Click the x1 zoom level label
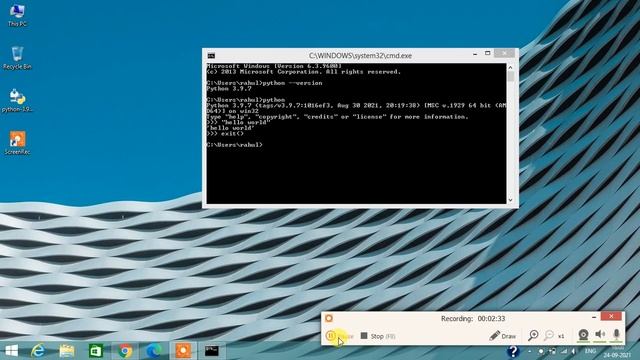The width and height of the screenshot is (640, 360). pyautogui.click(x=561, y=336)
